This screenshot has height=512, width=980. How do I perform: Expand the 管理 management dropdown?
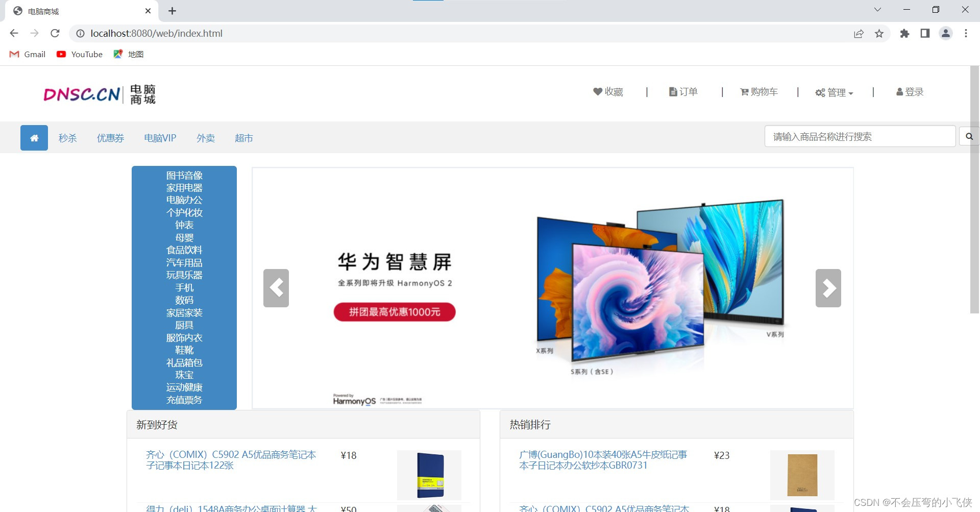click(x=834, y=92)
